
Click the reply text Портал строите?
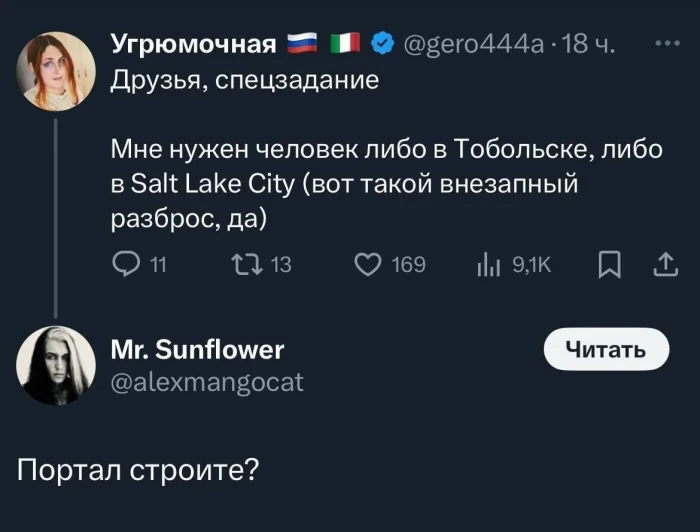click(x=138, y=469)
